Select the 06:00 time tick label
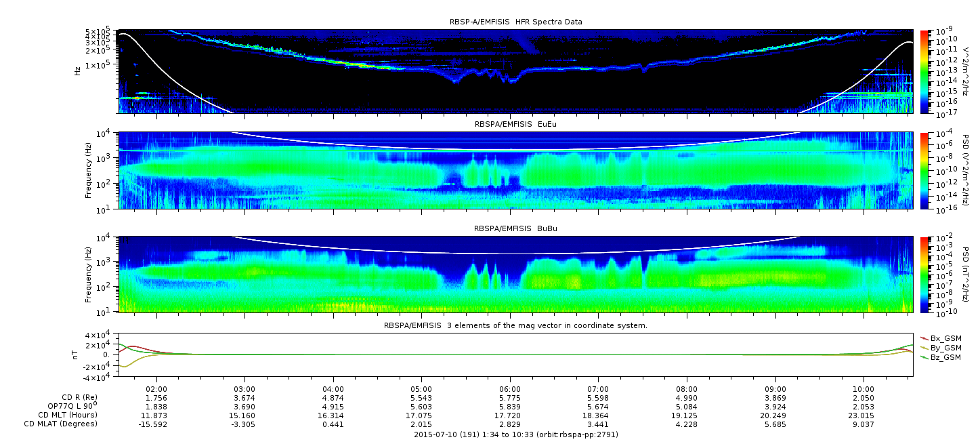 tap(509, 388)
